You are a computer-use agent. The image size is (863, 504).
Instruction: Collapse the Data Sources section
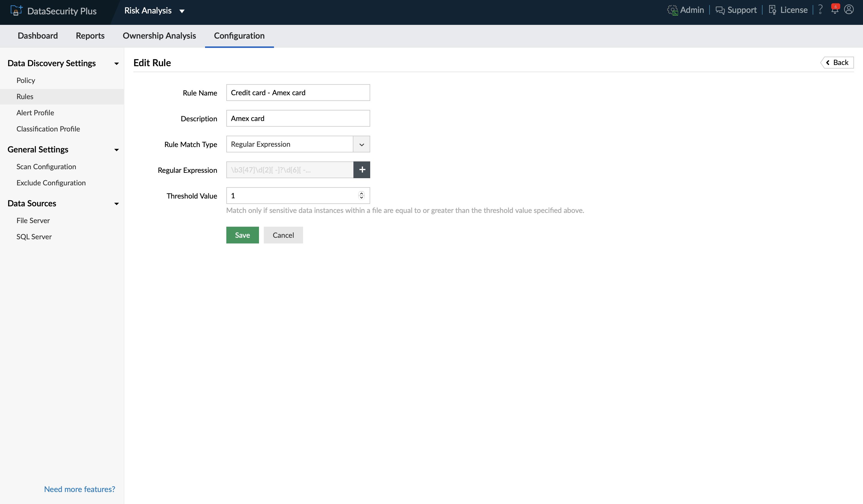(116, 204)
